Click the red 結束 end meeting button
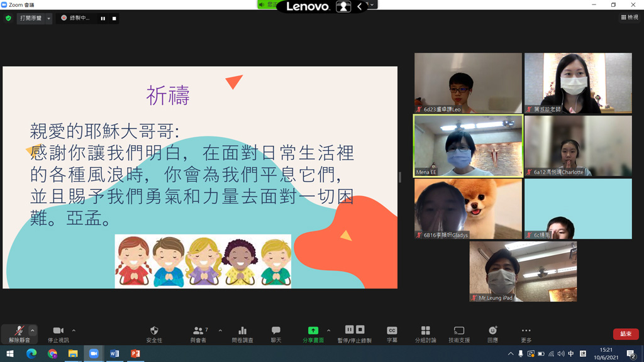 click(626, 334)
